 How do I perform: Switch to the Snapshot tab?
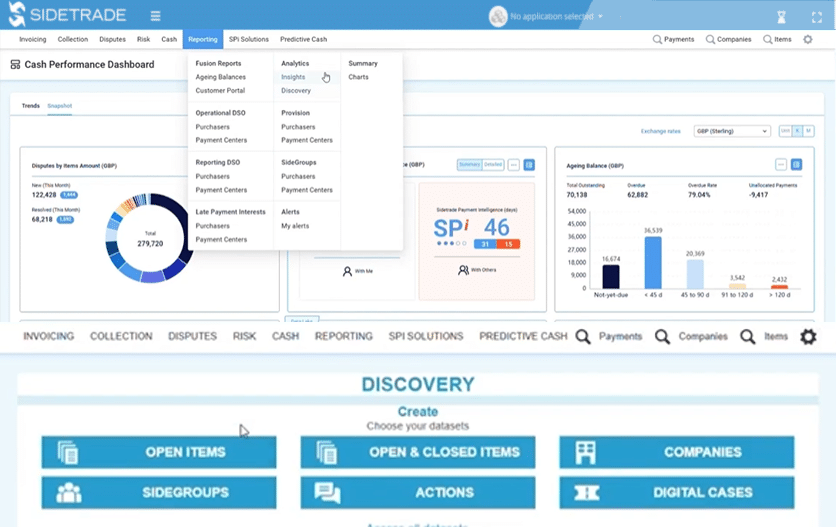click(60, 106)
